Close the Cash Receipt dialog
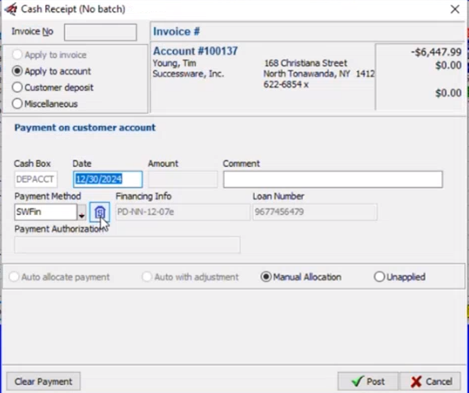Screen dimensions: 469x393 [455, 9]
